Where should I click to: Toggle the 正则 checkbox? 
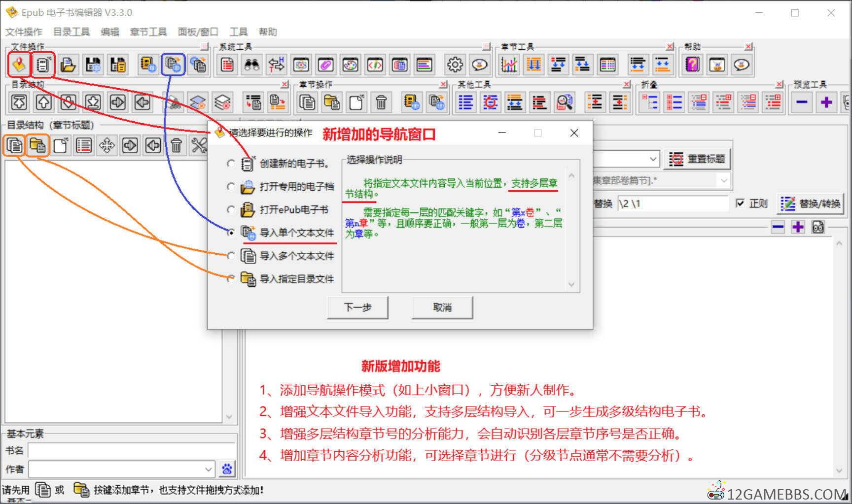[x=740, y=203]
